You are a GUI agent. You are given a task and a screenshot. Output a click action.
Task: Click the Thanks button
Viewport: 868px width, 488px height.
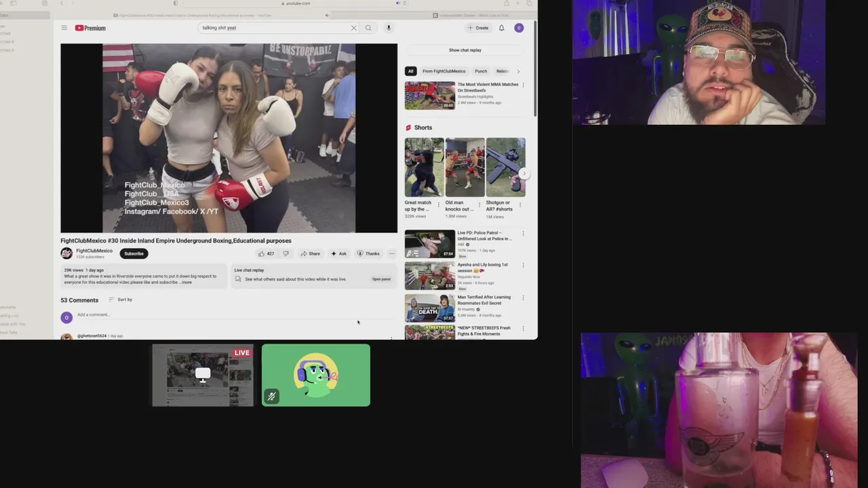[x=369, y=253]
